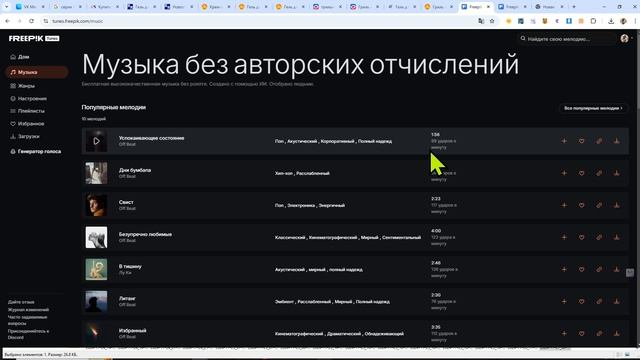
Task: Favorite the Литанг track
Action: click(582, 302)
